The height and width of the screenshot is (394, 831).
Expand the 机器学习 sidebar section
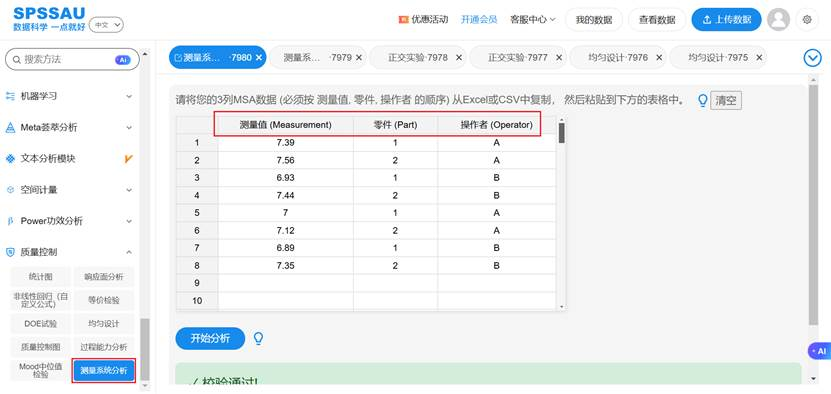click(x=69, y=96)
